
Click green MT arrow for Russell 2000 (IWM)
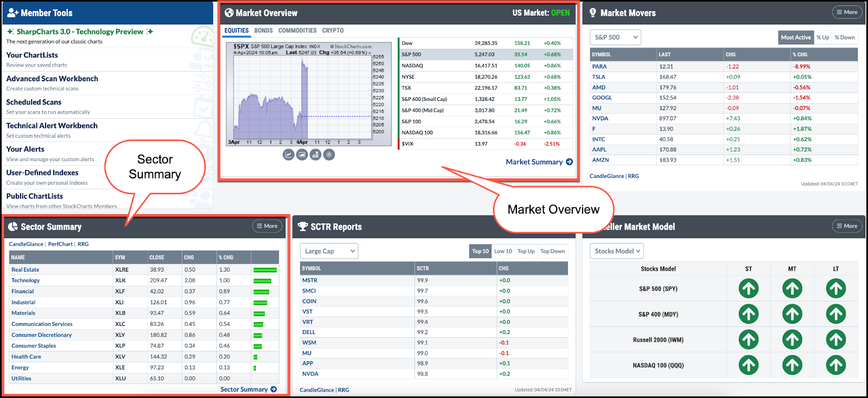click(792, 340)
